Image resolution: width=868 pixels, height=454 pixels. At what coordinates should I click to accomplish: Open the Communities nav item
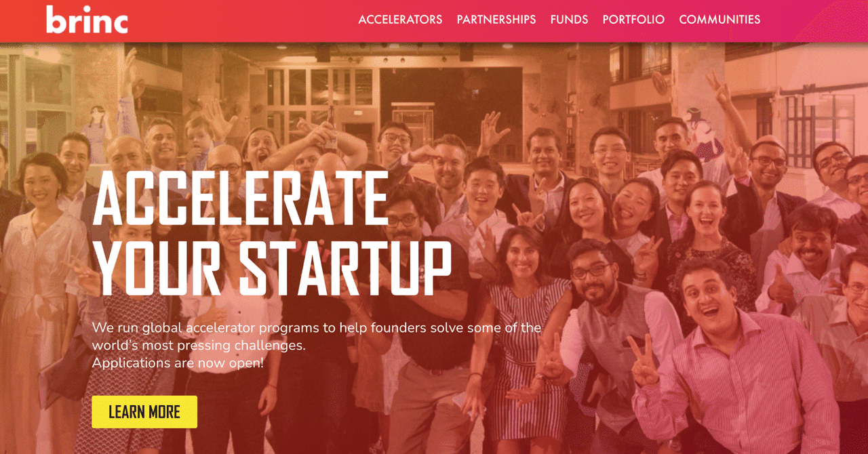pos(719,20)
